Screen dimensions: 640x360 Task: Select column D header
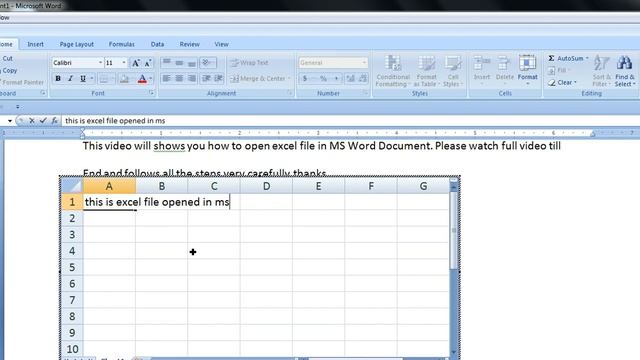point(266,186)
